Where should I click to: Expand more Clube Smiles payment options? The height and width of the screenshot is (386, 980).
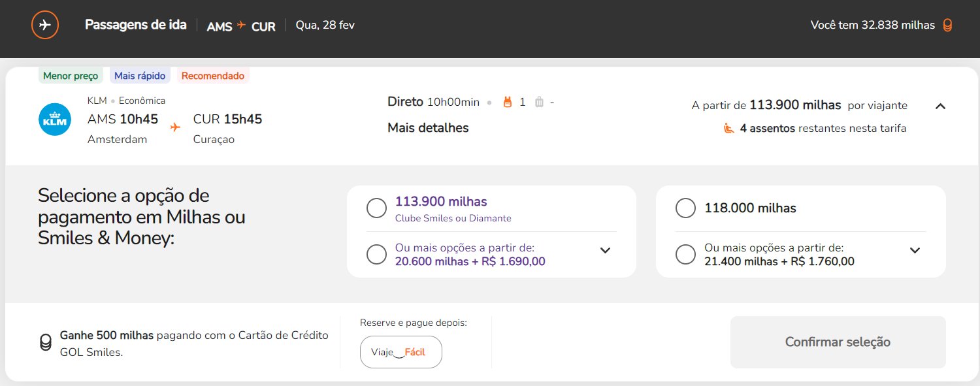tap(606, 250)
